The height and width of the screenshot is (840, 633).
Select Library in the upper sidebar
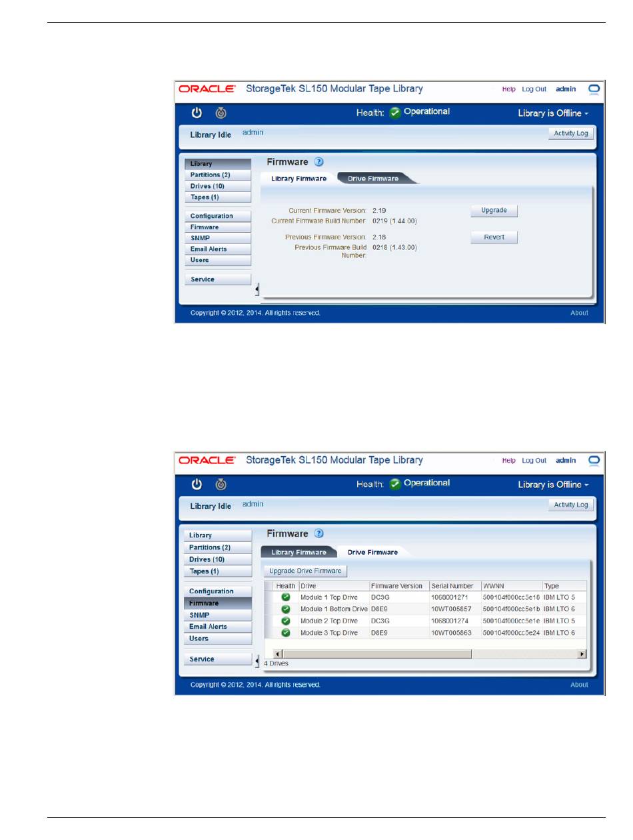tap(218, 163)
